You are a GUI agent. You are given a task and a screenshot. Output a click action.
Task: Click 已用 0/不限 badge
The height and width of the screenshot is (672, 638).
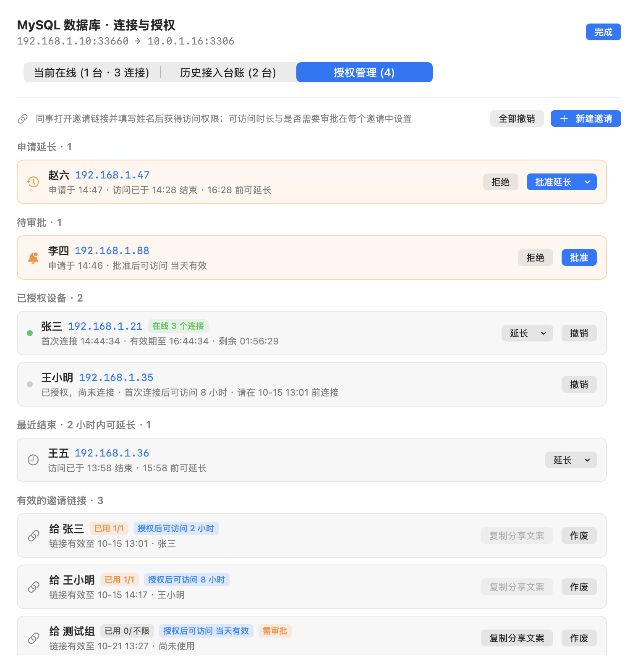coord(127,631)
